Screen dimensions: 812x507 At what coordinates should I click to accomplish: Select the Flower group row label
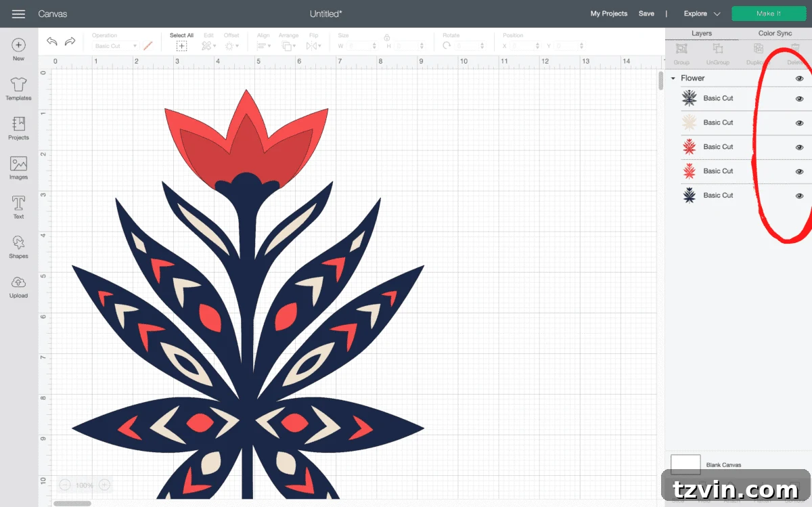[692, 79]
